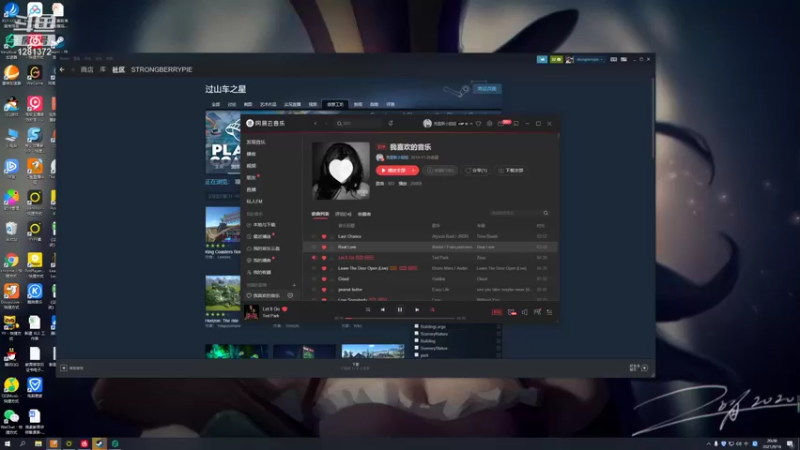Open the Private FM sidebar item

255,202
